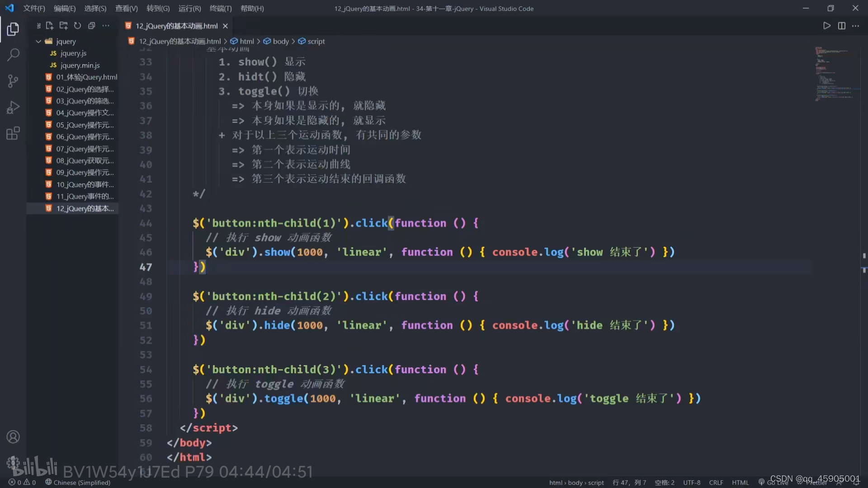Image resolution: width=868 pixels, height=488 pixels.
Task: Click the New File icon in Explorer
Action: tap(50, 26)
